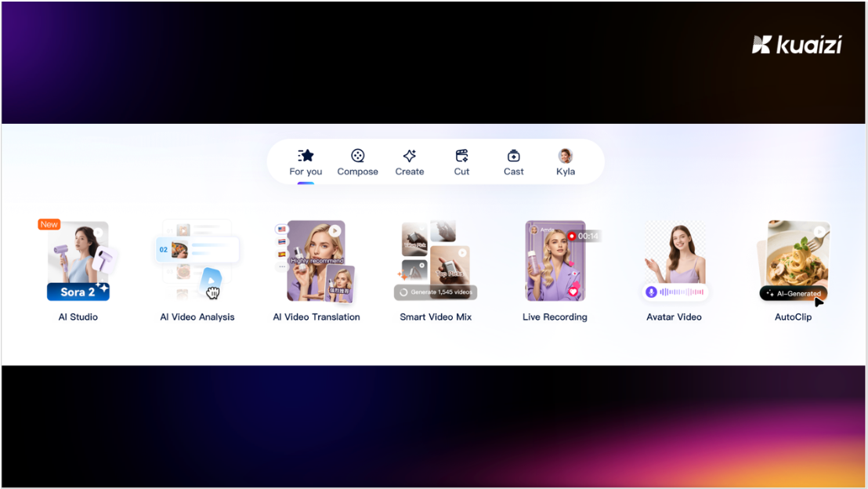Click the Avatar Video text label

pos(674,317)
